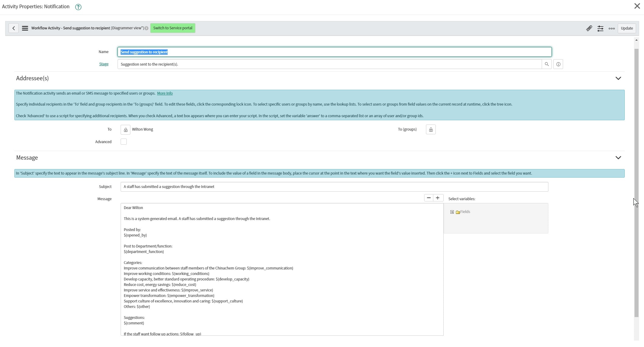The height and width of the screenshot is (347, 644).
Task: Click the info icon next to Stage field
Action: 558,64
